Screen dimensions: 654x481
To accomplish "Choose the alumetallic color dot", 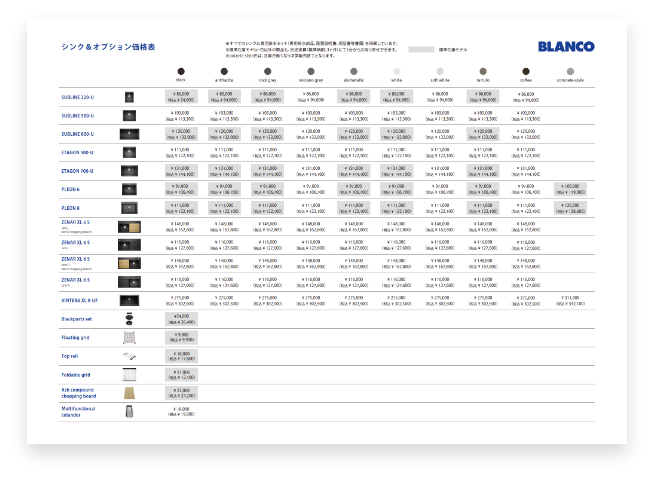I will [354, 71].
